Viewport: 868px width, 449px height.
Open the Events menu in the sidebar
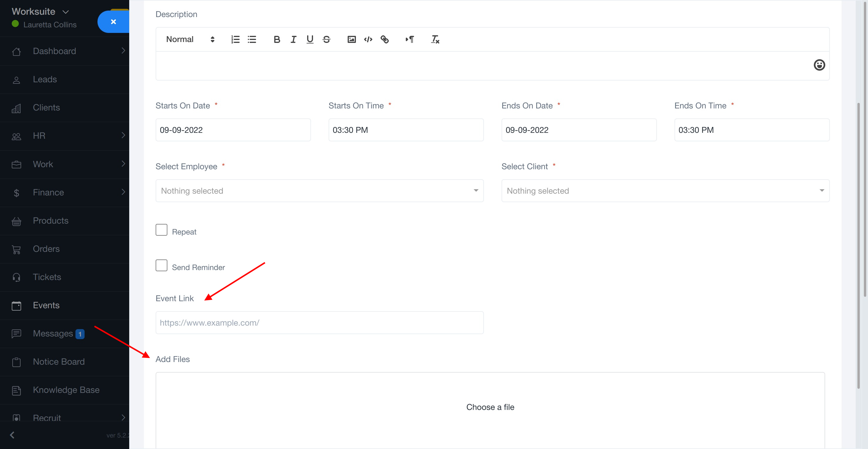point(46,305)
